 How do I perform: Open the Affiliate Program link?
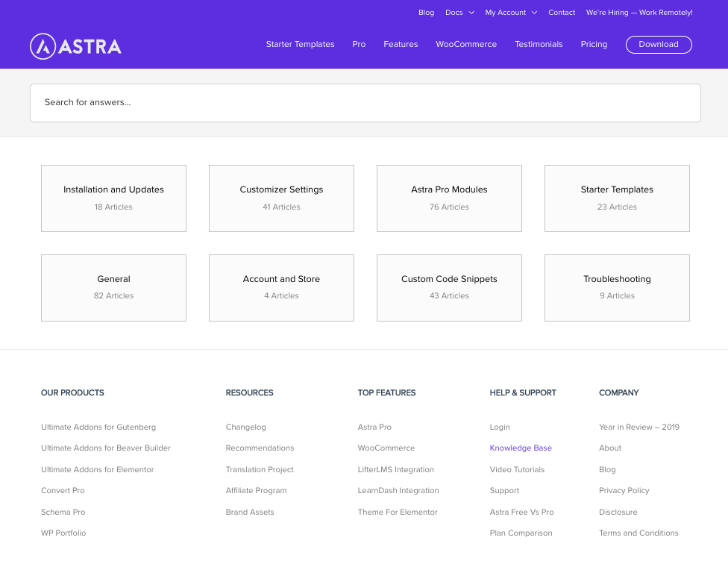257,491
